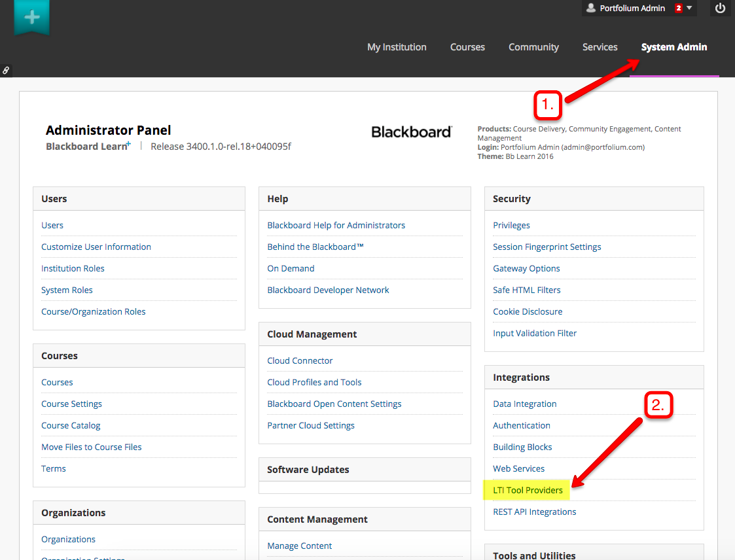Click the Software Updates section header
Image resolution: width=735 pixels, height=560 pixels.
pos(365,470)
